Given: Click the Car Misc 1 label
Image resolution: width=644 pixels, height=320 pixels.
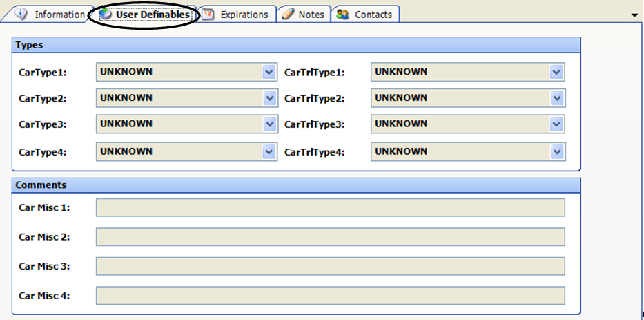Looking at the screenshot, I should pyautogui.click(x=44, y=208).
